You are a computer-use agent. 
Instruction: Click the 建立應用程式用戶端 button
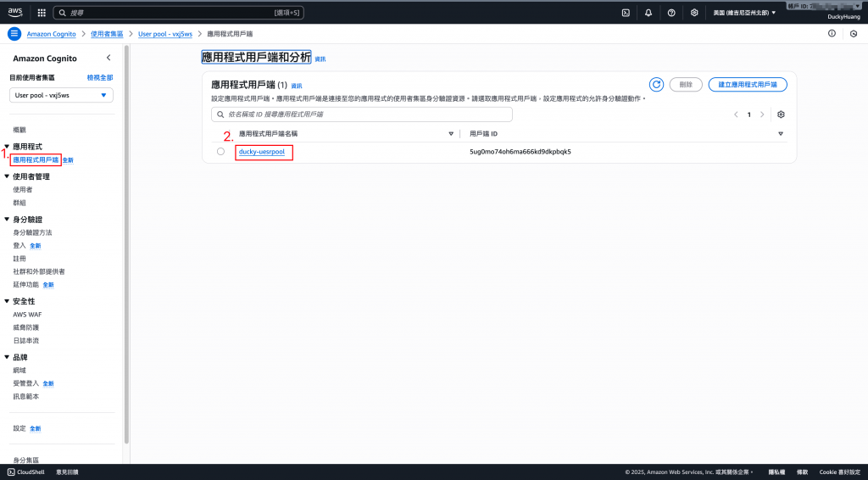pyautogui.click(x=748, y=85)
